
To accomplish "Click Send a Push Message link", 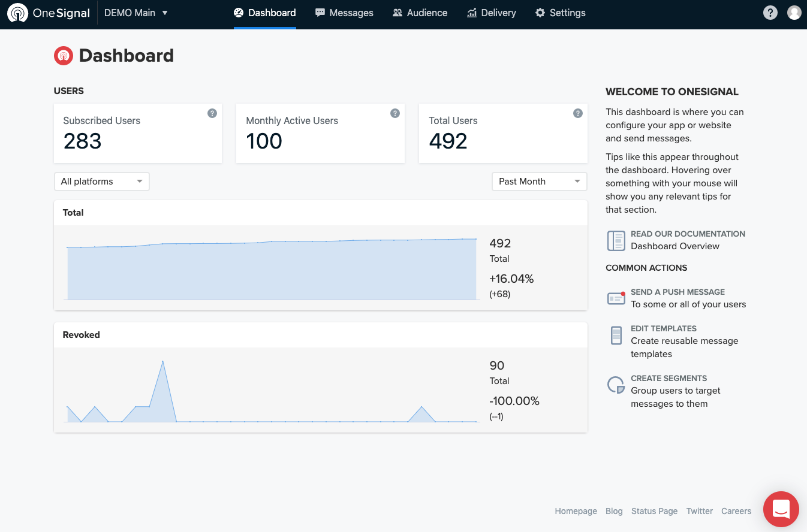I will [677, 292].
